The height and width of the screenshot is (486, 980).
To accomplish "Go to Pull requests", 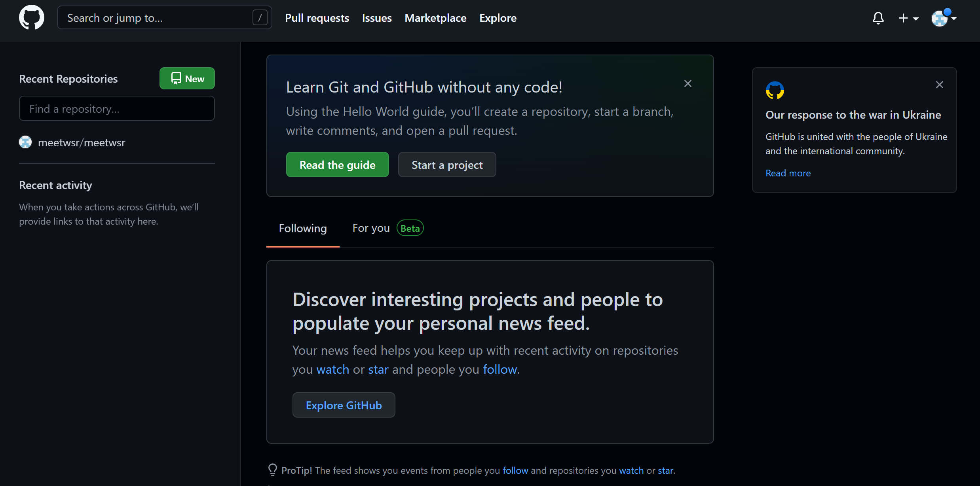I will pos(317,18).
